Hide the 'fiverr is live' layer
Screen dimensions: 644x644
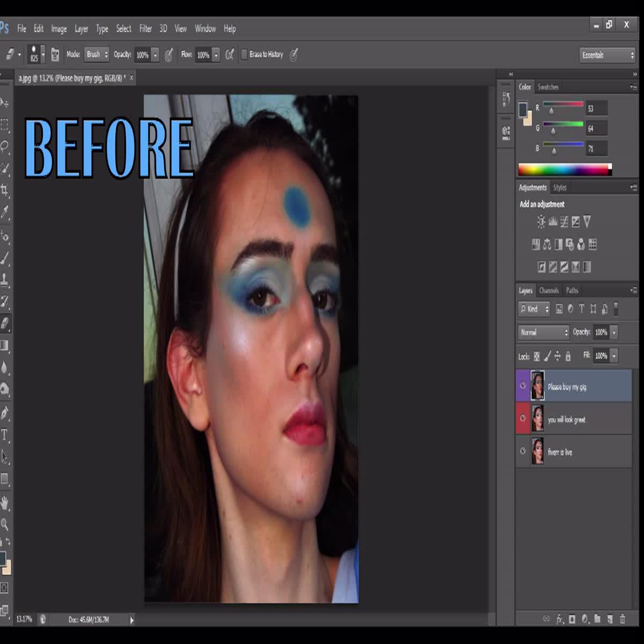pos(522,451)
